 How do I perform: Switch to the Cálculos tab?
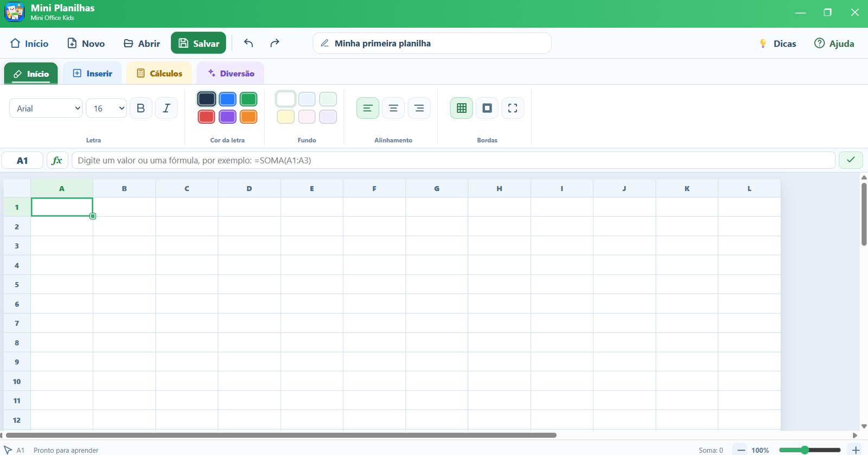coord(159,73)
